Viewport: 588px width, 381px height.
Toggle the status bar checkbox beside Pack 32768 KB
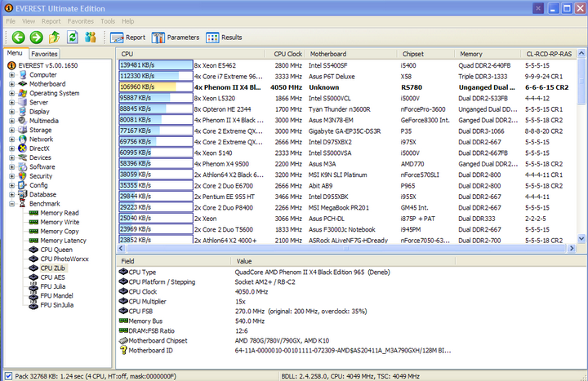click(x=8, y=376)
